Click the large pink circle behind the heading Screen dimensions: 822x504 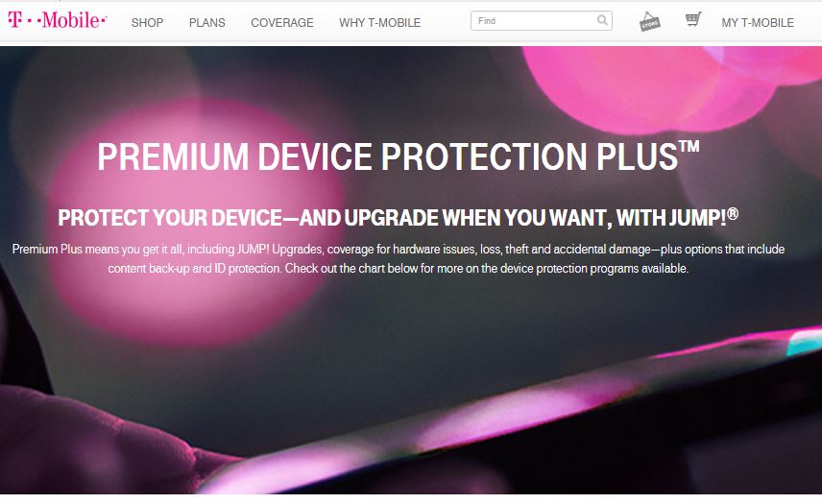pos(197,220)
